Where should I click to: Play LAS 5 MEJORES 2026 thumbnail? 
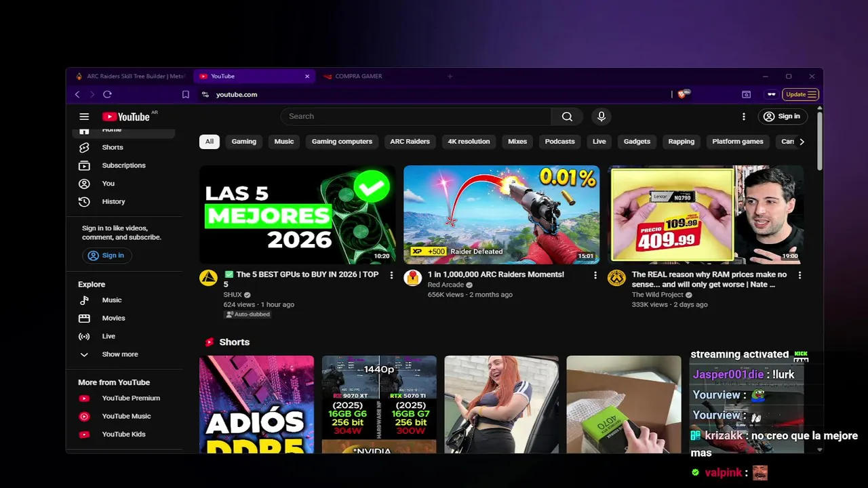click(x=297, y=214)
